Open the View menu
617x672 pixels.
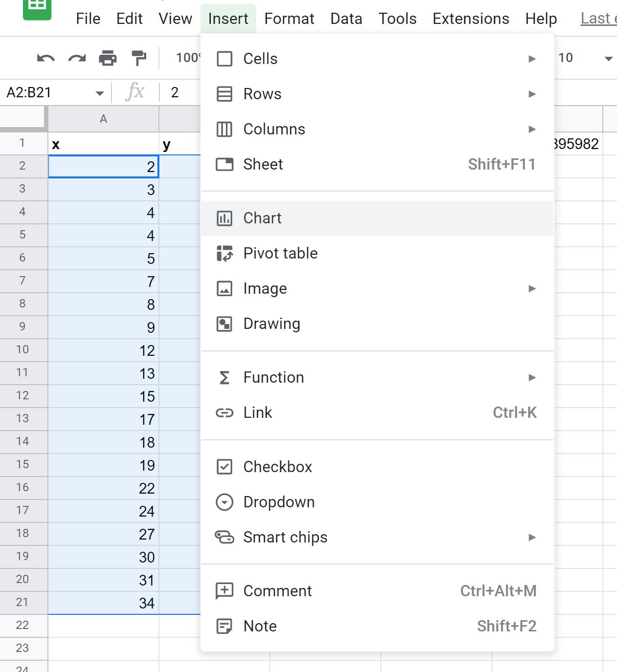click(x=176, y=19)
